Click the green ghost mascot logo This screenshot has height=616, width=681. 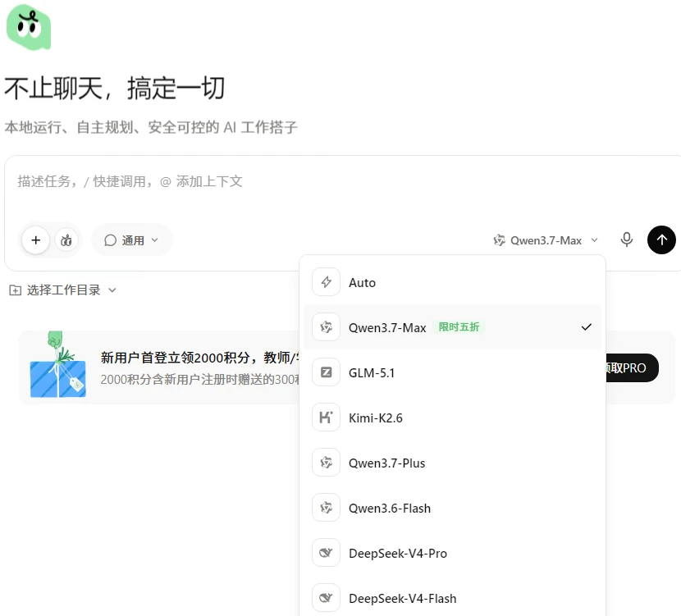click(x=29, y=27)
